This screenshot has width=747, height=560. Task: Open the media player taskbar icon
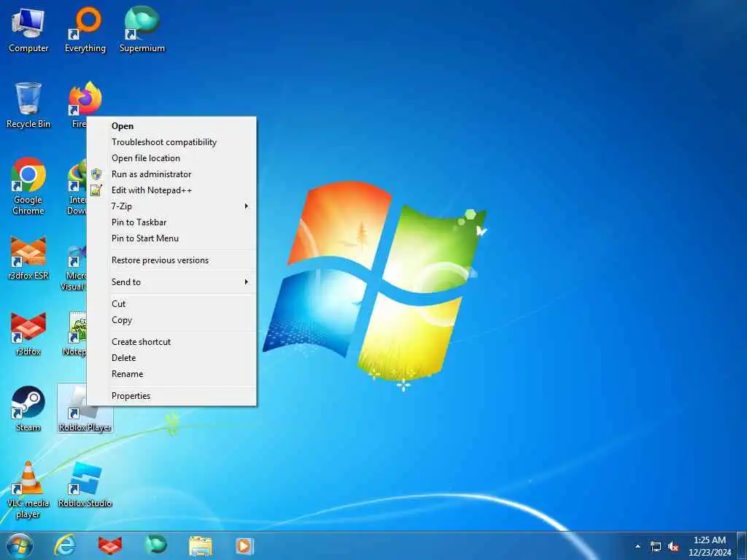245,545
